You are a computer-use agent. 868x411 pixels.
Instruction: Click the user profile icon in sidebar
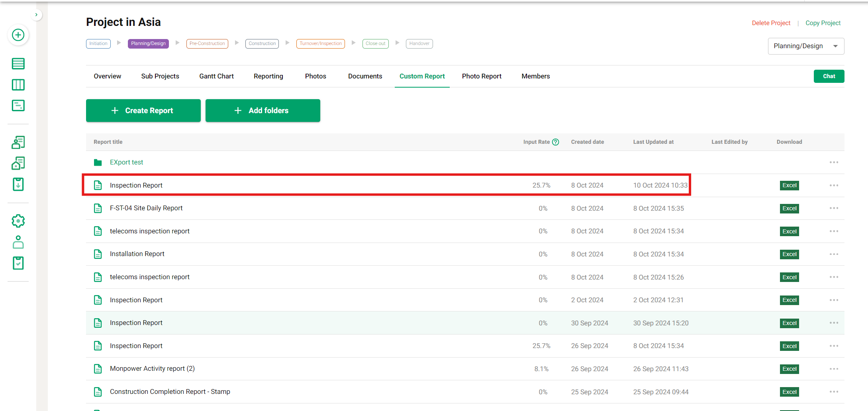[18, 242]
